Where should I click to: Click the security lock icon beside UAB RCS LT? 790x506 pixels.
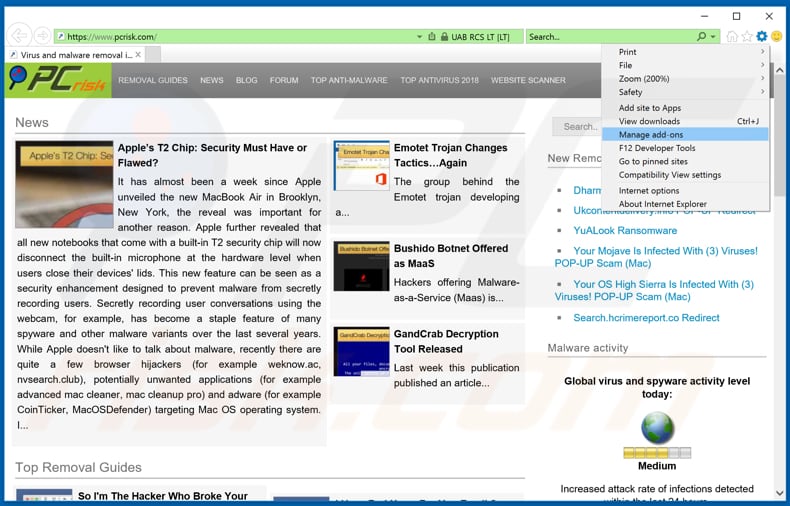[442, 37]
